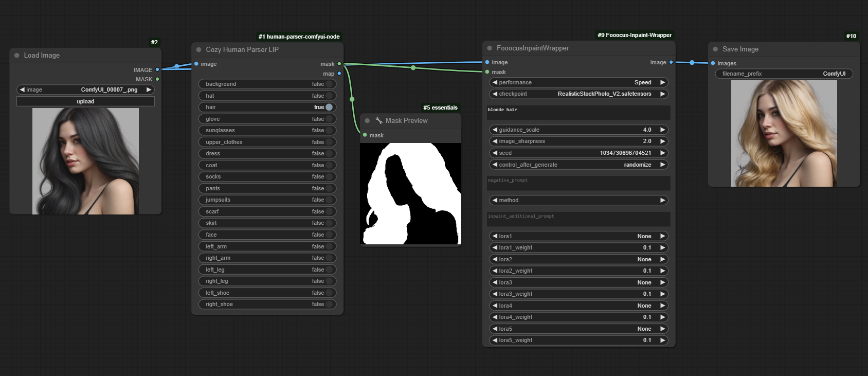Image resolution: width=868 pixels, height=376 pixels.
Task: Open the lora5 dropdown
Action: [x=578, y=329]
